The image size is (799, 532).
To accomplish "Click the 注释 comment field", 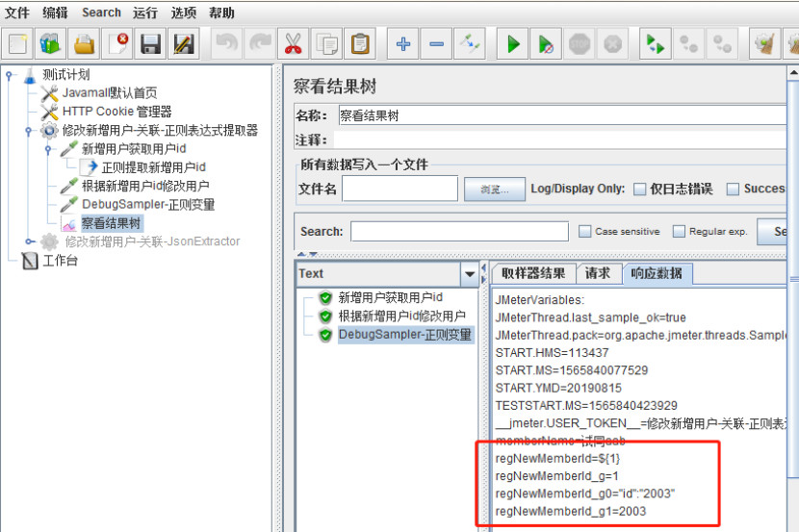I will coord(560,140).
